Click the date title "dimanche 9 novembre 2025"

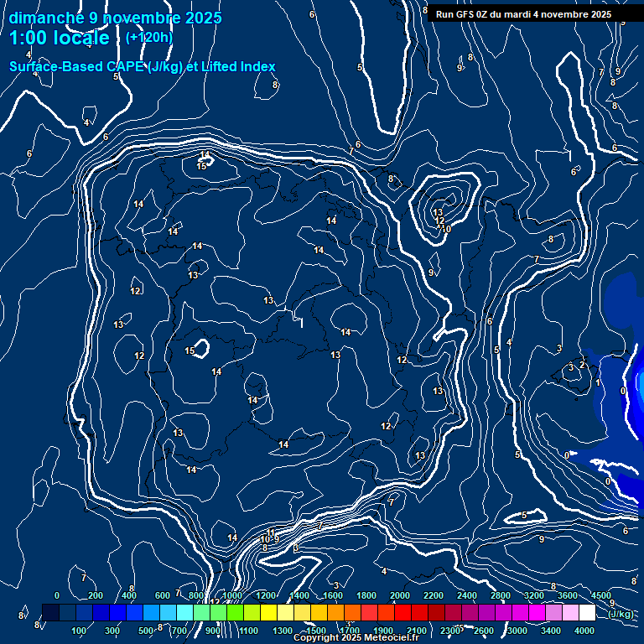116,18
